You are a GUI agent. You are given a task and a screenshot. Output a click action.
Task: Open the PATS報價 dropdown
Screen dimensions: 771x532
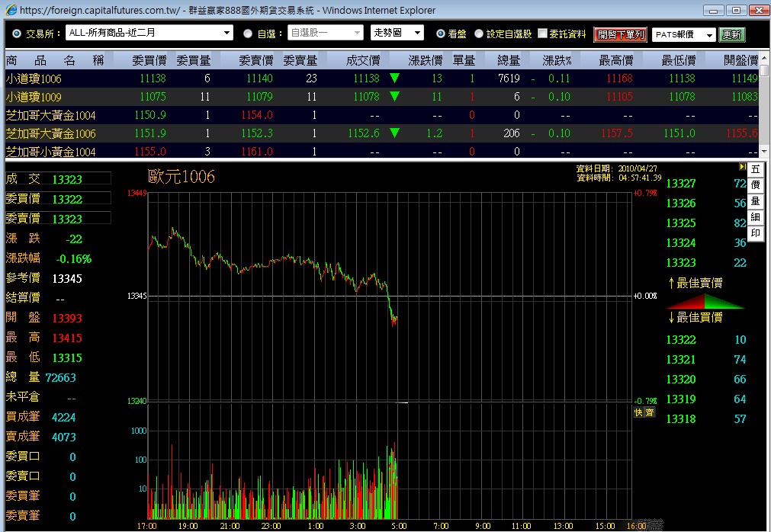(x=684, y=34)
